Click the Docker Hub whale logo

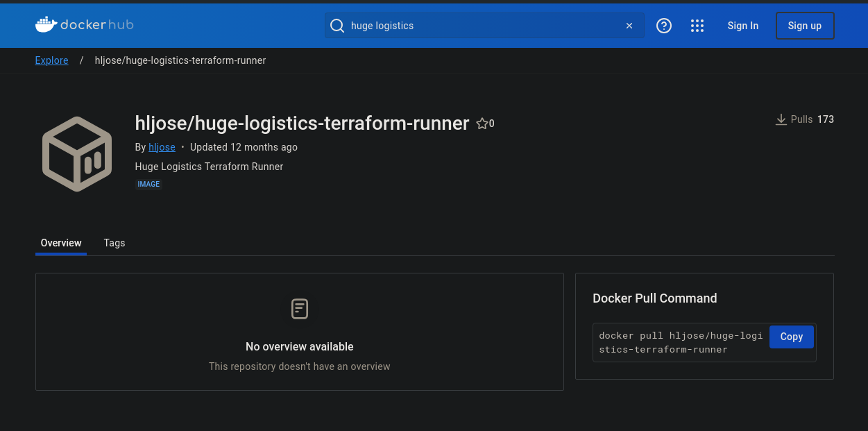click(46, 25)
